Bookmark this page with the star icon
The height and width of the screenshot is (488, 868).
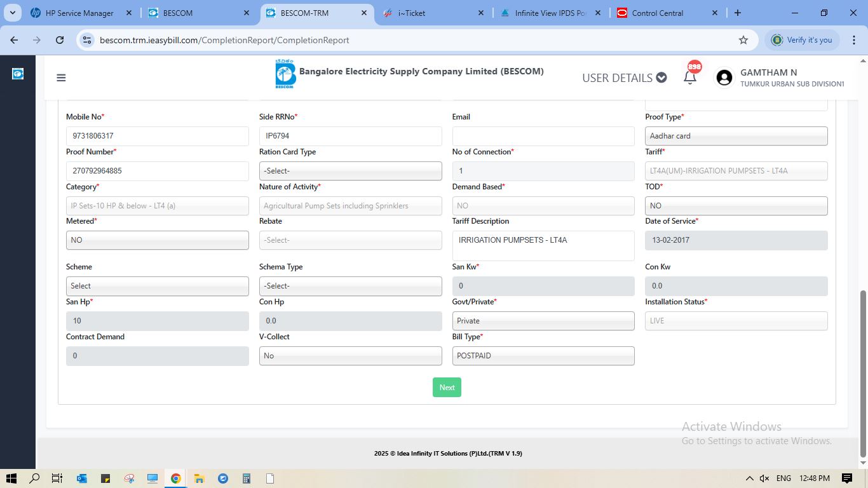tap(743, 40)
